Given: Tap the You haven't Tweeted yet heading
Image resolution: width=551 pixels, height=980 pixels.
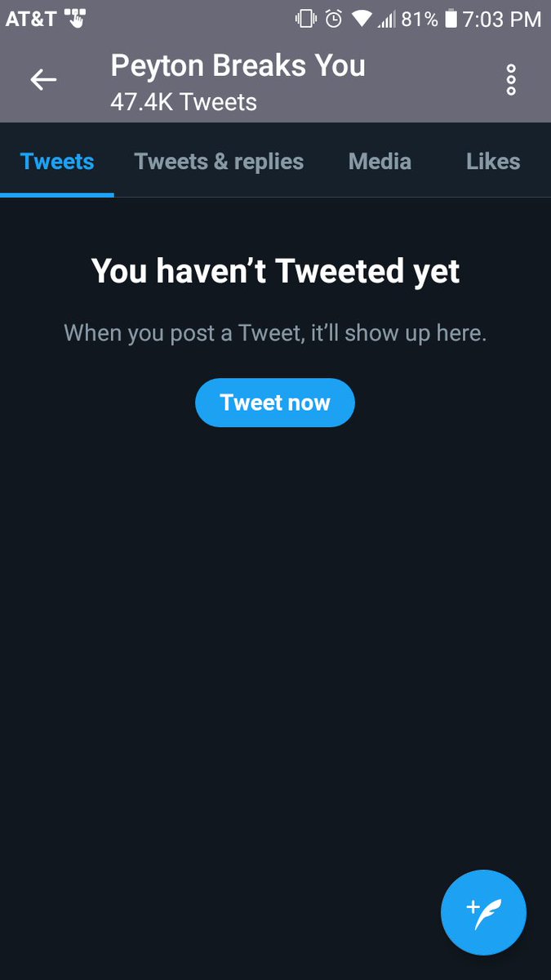Looking at the screenshot, I should 276,271.
